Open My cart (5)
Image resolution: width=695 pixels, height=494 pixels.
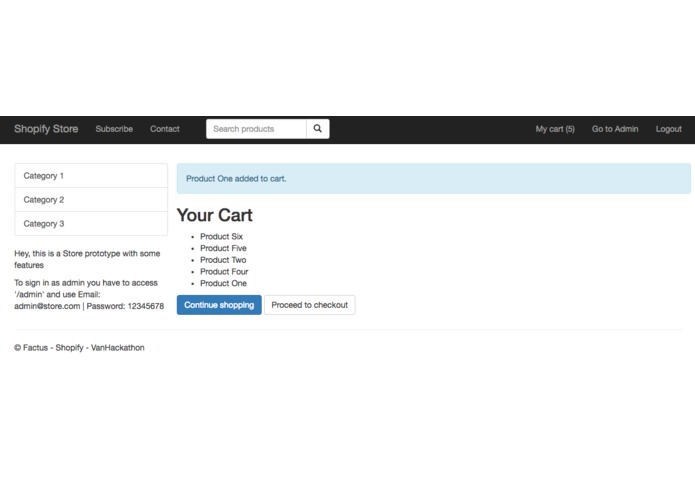pos(555,129)
